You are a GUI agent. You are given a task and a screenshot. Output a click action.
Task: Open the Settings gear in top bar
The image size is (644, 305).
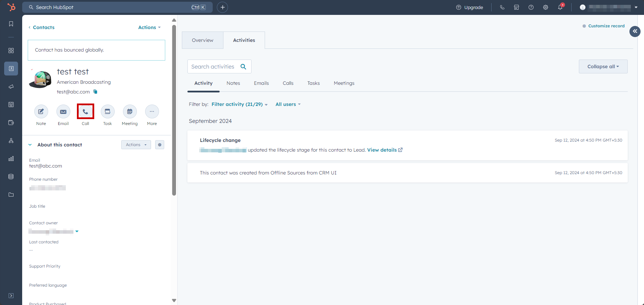point(546,7)
